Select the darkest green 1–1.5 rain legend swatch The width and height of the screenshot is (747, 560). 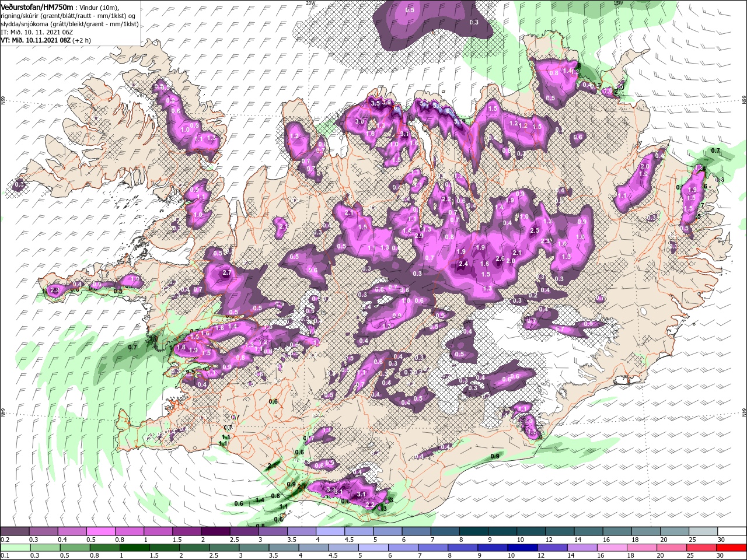[x=134, y=547]
